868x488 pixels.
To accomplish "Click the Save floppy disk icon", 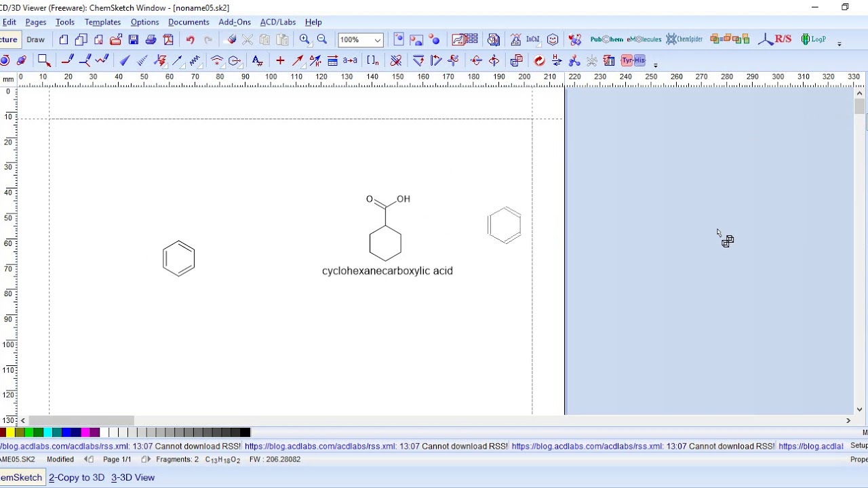I will pyautogui.click(x=134, y=40).
